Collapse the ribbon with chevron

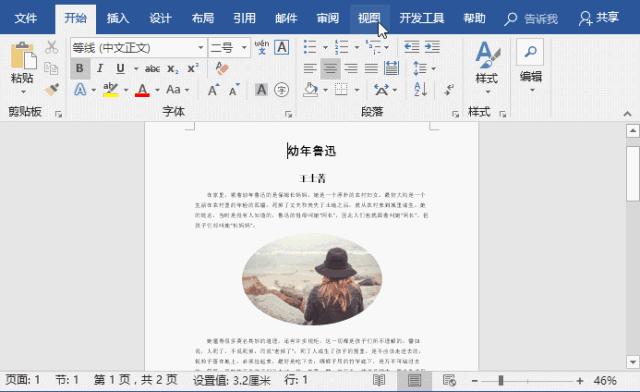point(627,114)
